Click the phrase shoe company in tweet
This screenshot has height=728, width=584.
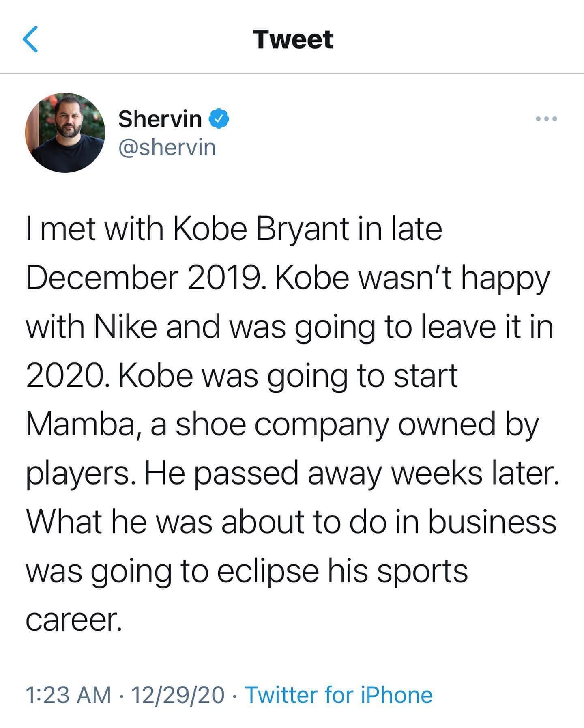[x=283, y=424]
